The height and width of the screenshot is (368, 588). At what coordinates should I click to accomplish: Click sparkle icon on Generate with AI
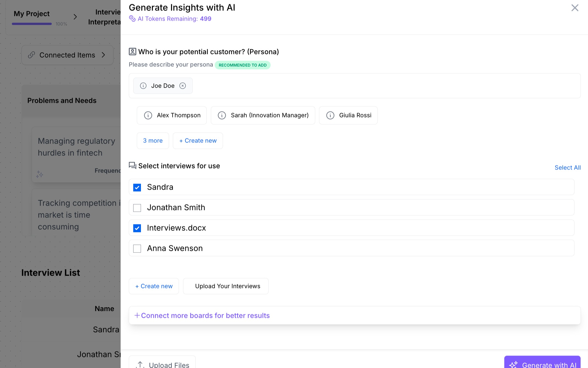click(513, 364)
